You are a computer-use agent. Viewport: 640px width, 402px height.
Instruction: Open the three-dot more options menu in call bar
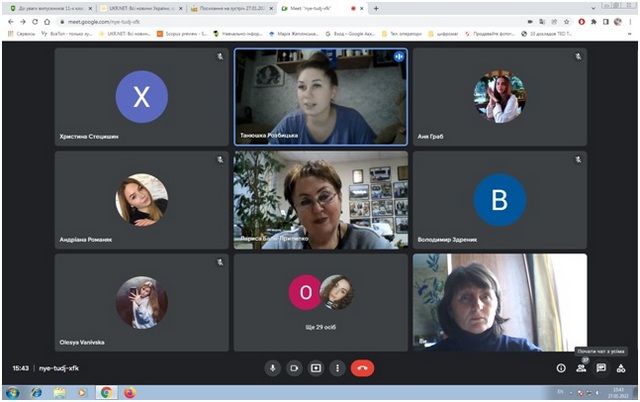[337, 368]
